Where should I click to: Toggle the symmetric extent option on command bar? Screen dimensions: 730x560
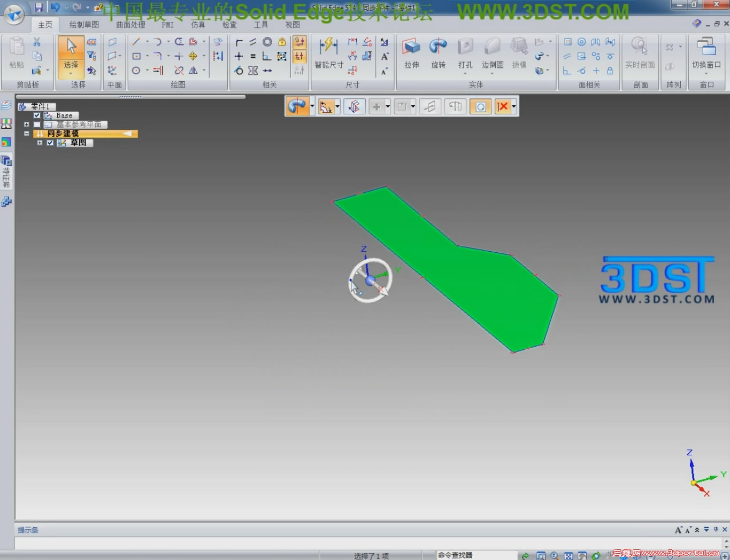point(455,107)
